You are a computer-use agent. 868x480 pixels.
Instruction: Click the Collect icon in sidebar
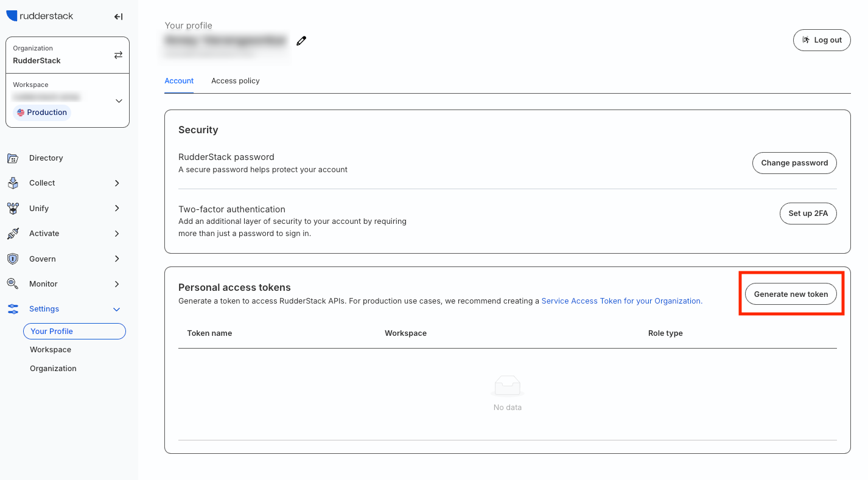click(x=13, y=183)
